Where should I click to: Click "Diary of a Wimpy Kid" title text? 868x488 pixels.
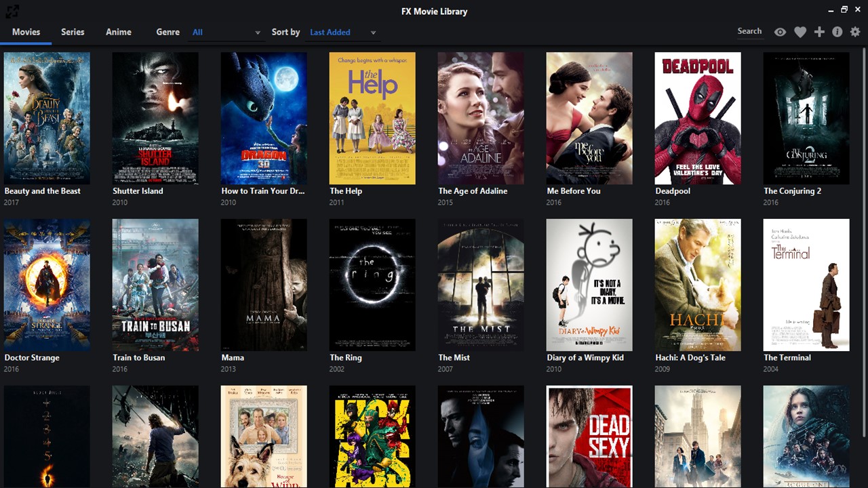click(585, 358)
